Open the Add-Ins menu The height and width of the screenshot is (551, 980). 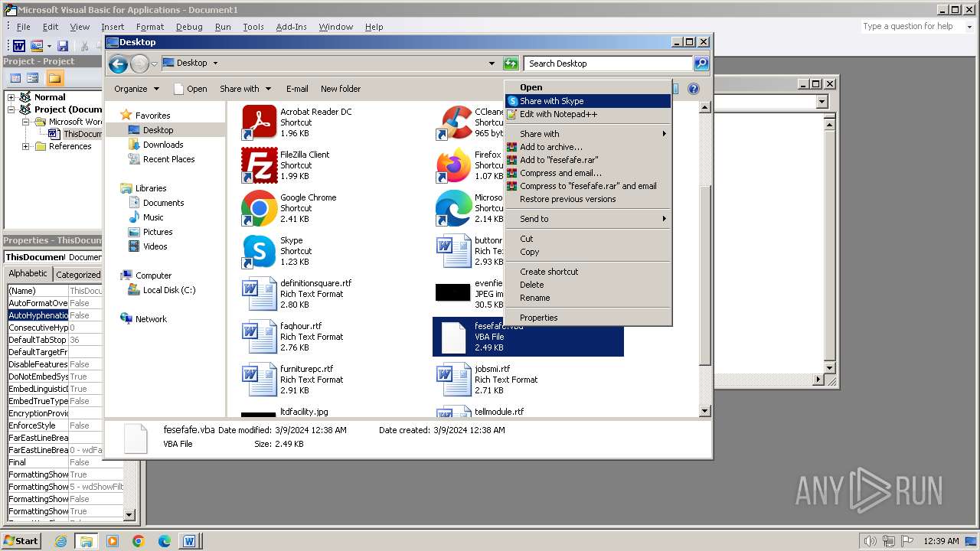click(291, 27)
